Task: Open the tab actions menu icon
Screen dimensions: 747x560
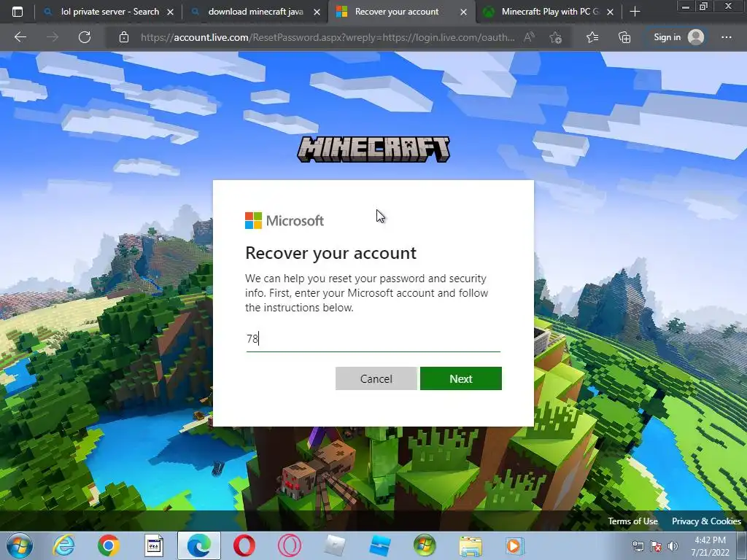Action: (x=18, y=12)
